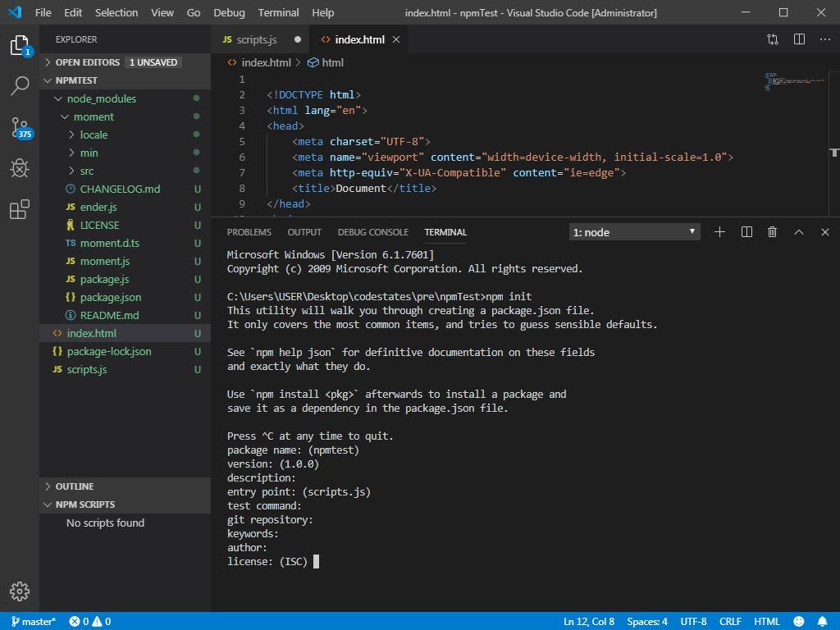Viewport: 840px width, 630px height.
Task: Change line ending via CRLF
Action: tap(730, 622)
